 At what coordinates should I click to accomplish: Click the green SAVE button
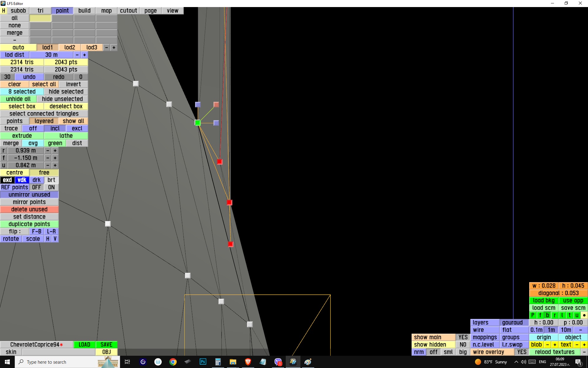tap(106, 345)
